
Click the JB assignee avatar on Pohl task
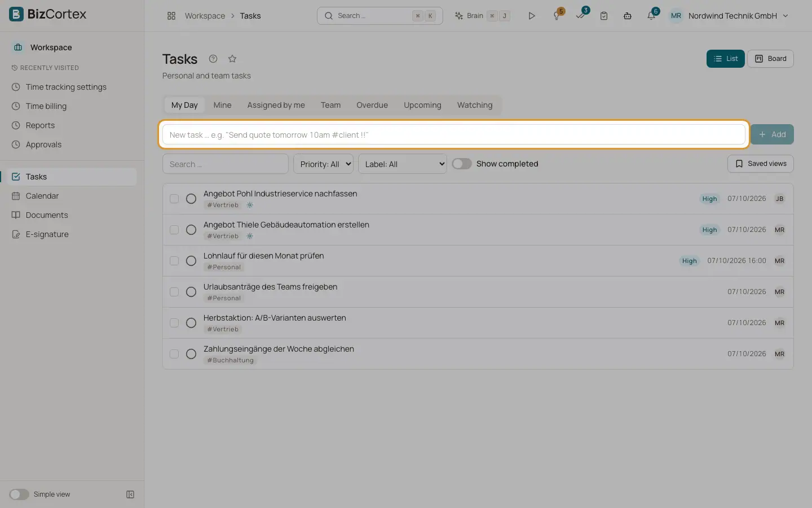pyautogui.click(x=779, y=199)
